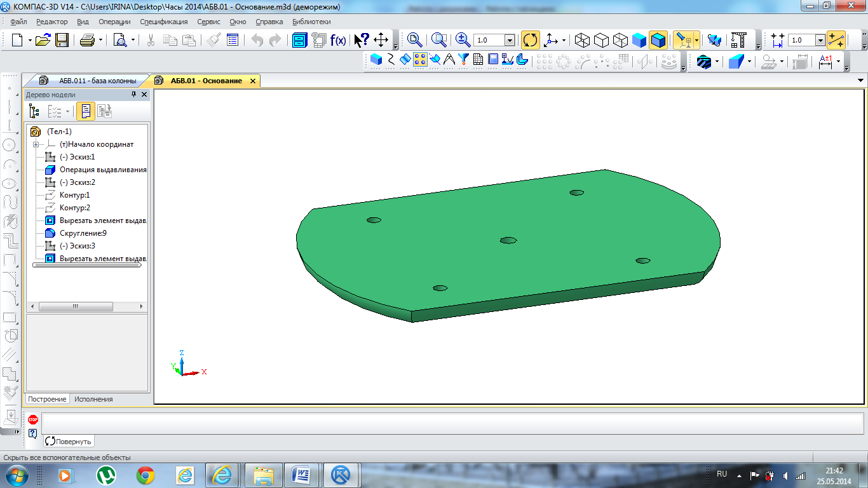Click the model tree horizontal scrollbar
Screen dimensions: 868x488
tap(75, 306)
